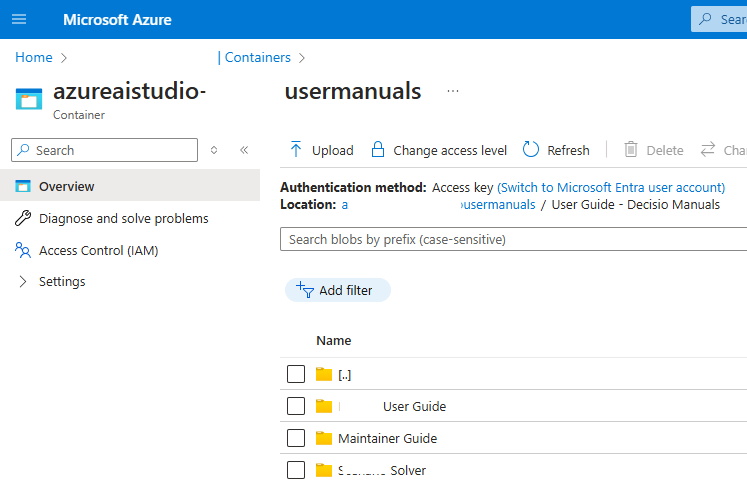Collapse the sidebar with double-chevron icon
This screenshot has height=483, width=747.
[244, 150]
